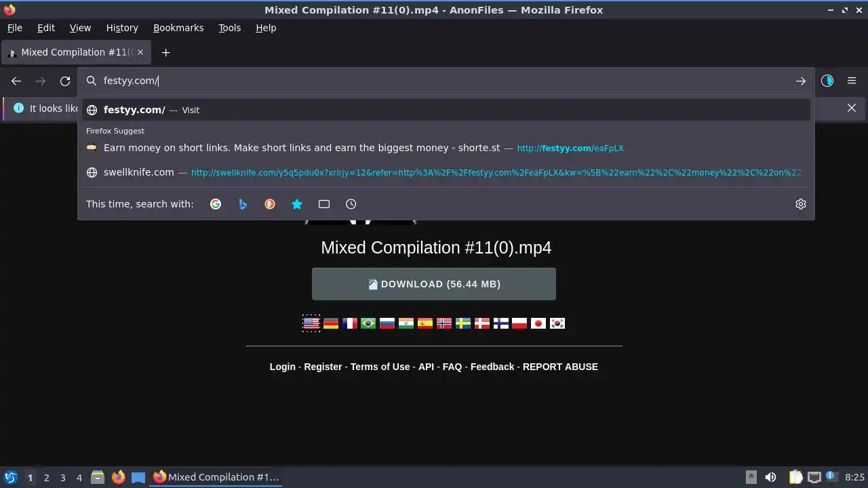The width and height of the screenshot is (868, 488).
Task: Open the Terms of Use link
Action: (x=380, y=367)
